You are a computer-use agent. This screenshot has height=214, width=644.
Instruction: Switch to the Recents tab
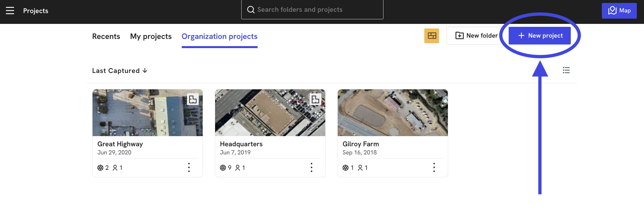[106, 36]
